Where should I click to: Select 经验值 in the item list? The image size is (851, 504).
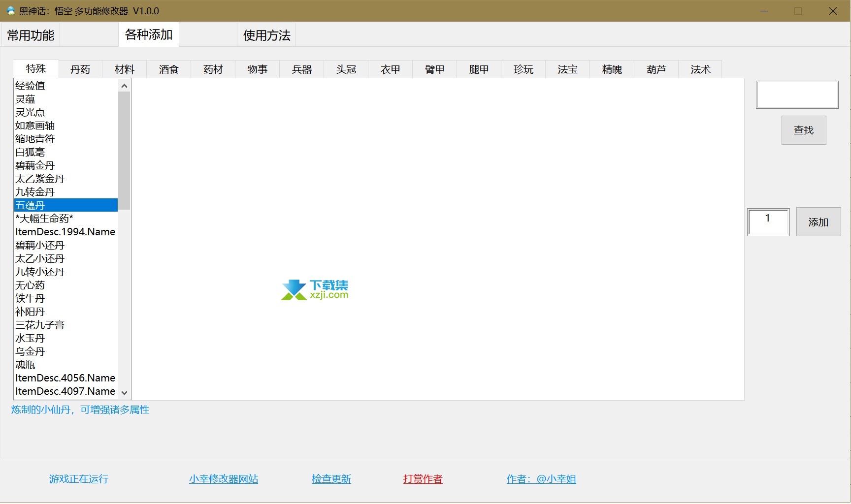66,86
